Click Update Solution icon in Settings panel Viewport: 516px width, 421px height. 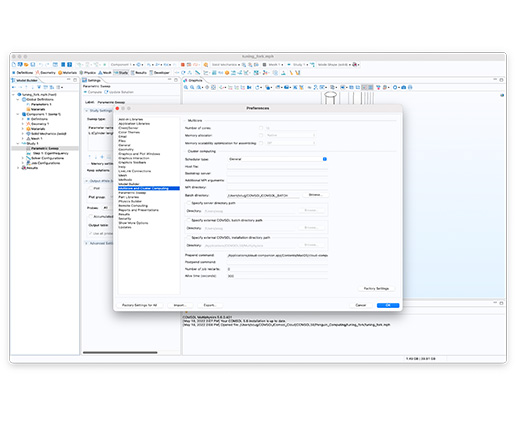point(106,92)
